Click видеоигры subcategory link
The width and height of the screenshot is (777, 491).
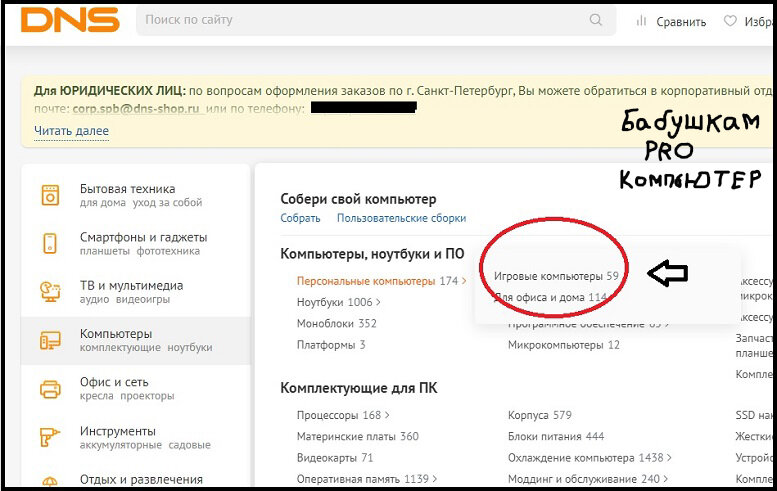(143, 299)
